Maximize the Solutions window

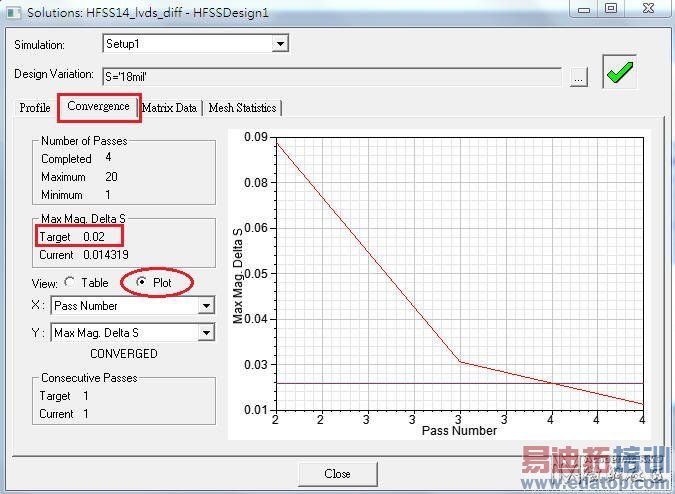(x=611, y=8)
